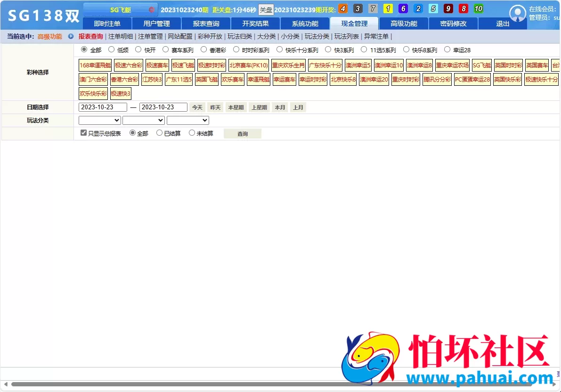Click the user avatar icon

517,14
